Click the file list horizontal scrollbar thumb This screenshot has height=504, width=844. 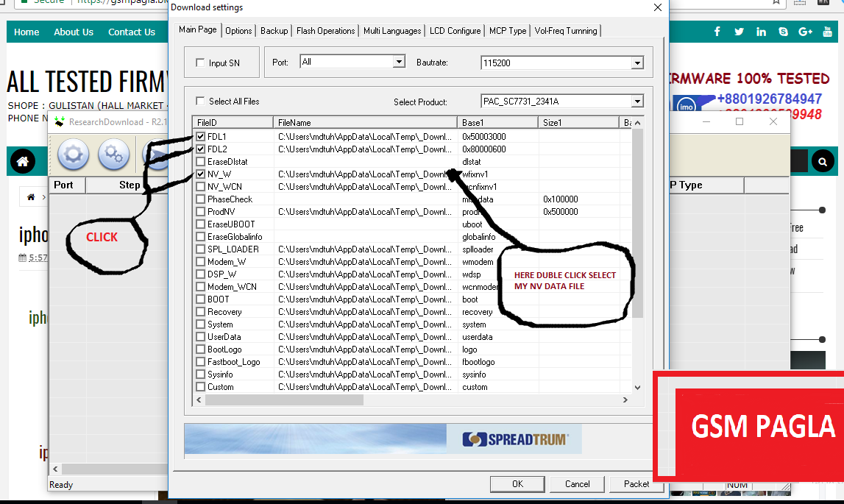point(284,400)
